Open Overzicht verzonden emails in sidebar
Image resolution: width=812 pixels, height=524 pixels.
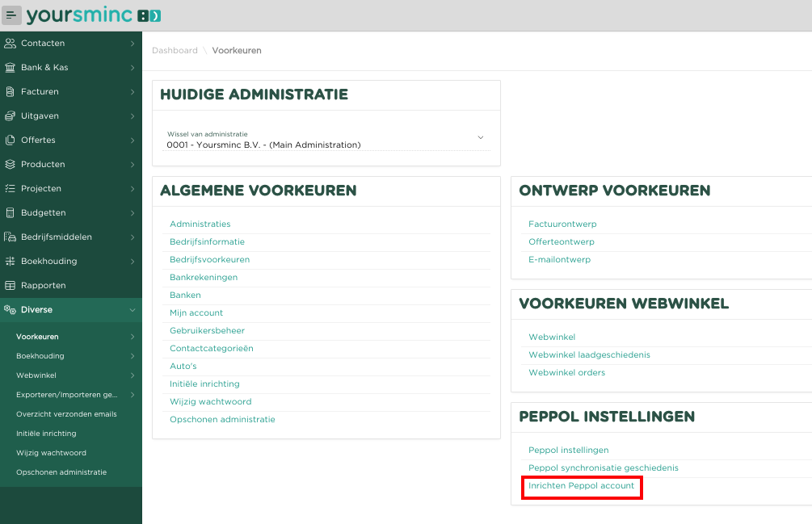click(66, 414)
